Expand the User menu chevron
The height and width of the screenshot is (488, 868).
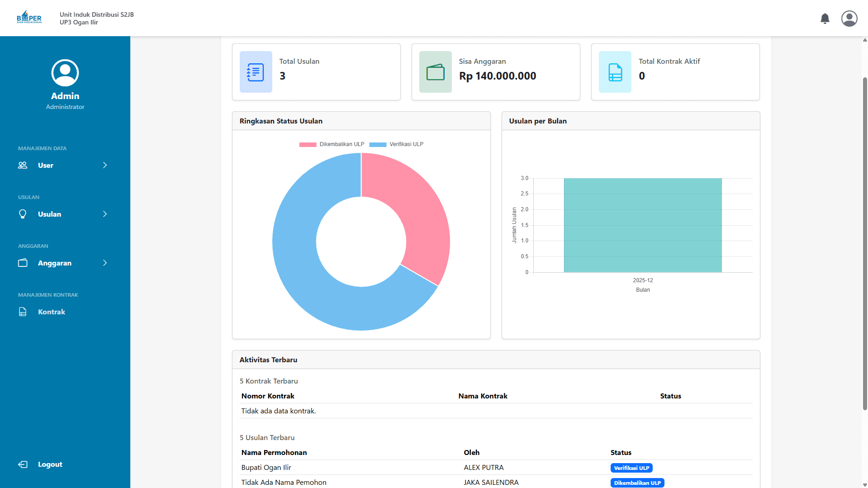(x=105, y=165)
